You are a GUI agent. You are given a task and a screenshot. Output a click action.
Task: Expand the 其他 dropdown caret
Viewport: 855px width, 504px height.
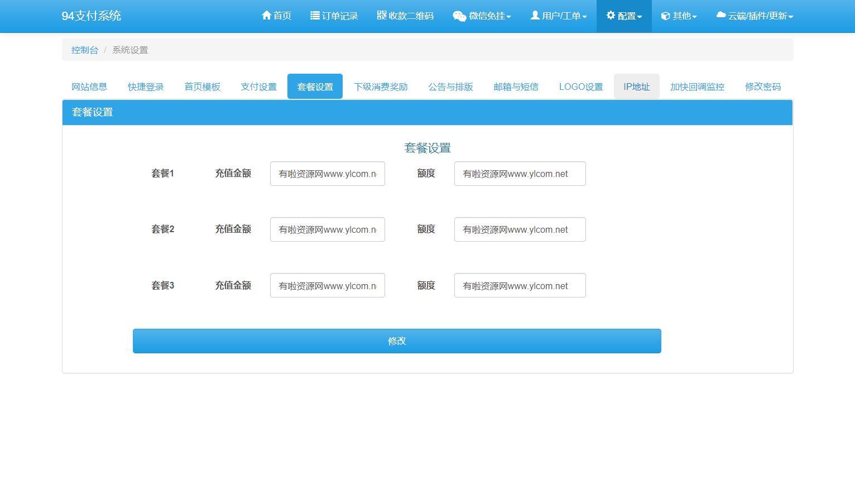pos(694,17)
